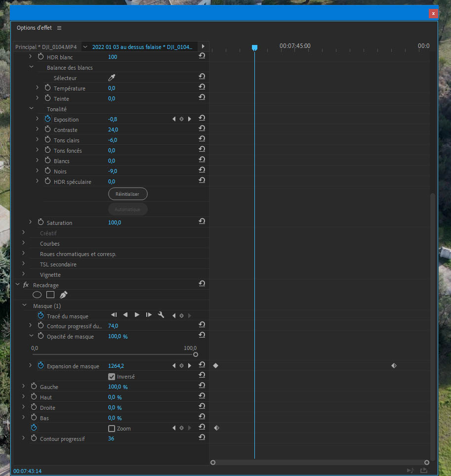Create an ellipse mask for Recadrage

(x=37, y=295)
